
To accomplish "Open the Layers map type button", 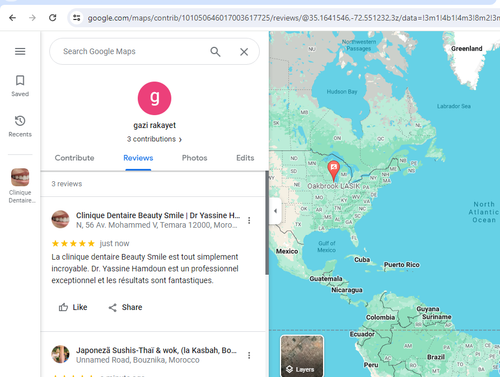I will 302,356.
